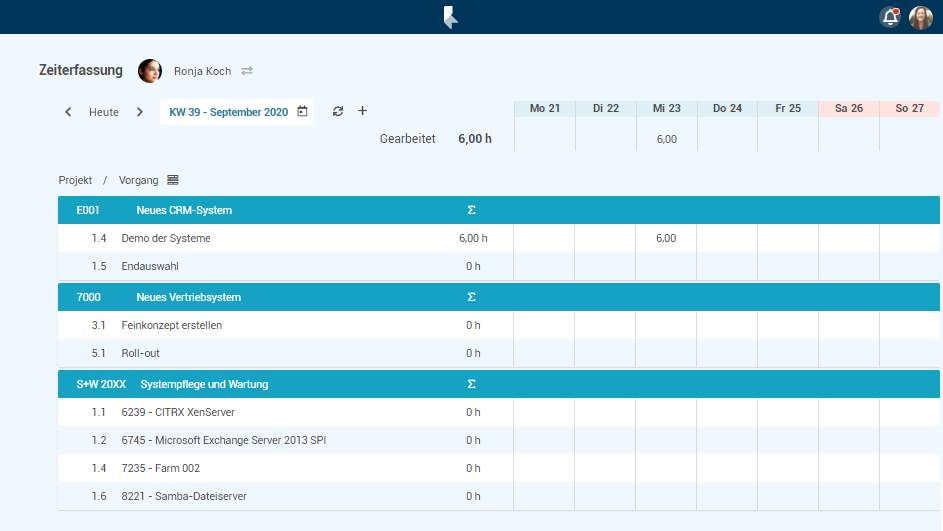Select the Mo 21 column header

545,108
